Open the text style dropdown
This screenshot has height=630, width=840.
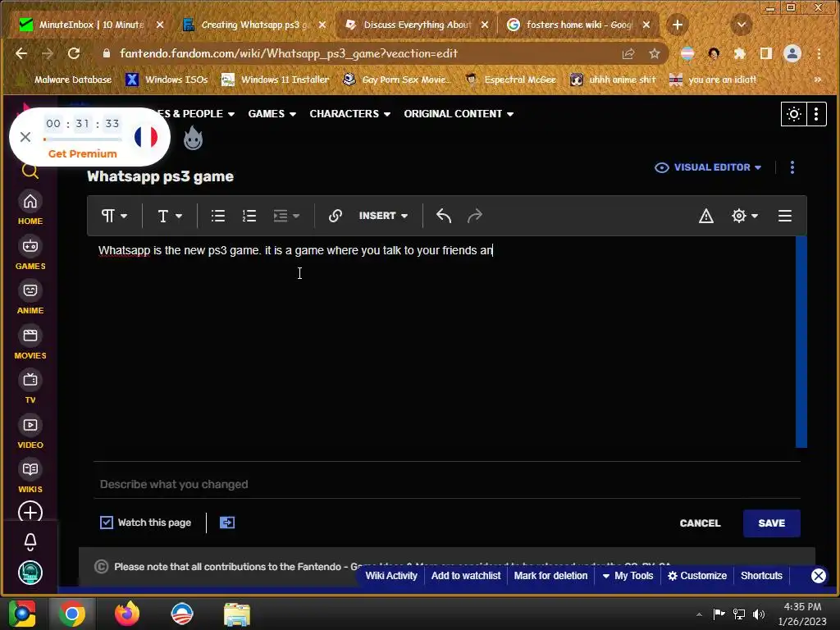170,216
